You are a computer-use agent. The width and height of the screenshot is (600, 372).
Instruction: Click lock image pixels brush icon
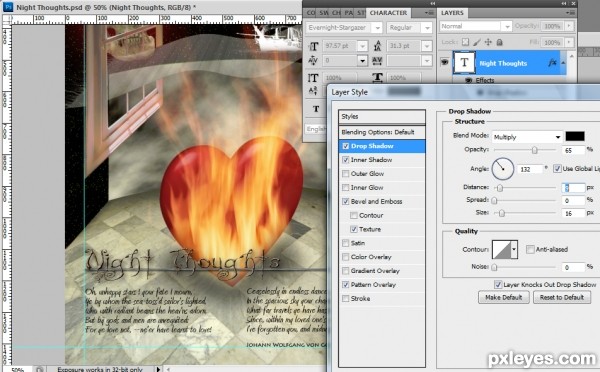[477, 42]
